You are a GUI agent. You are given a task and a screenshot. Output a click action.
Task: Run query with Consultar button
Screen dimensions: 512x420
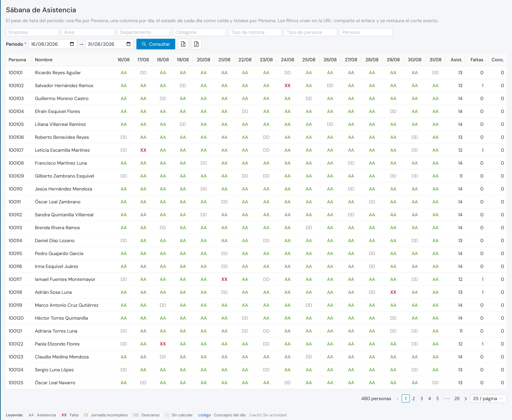[x=155, y=44]
